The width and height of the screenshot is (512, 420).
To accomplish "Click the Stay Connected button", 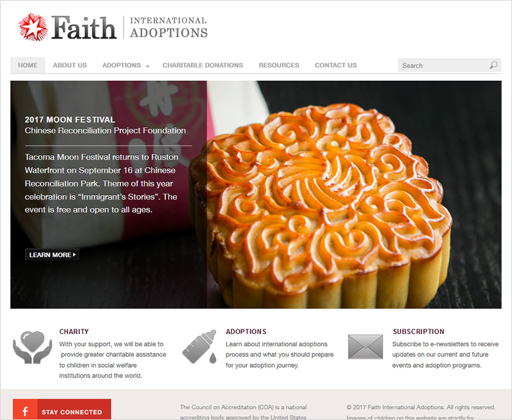I will tap(62, 411).
